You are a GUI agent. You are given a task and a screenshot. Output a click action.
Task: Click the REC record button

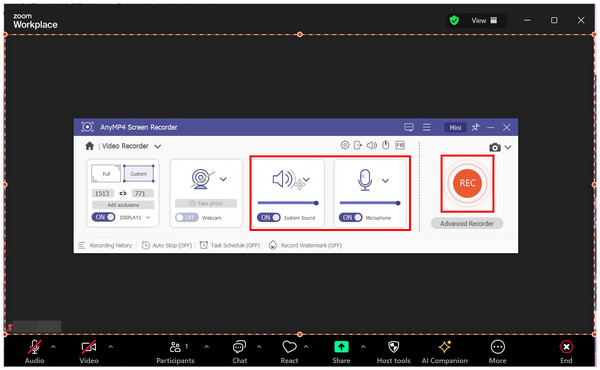(x=467, y=183)
